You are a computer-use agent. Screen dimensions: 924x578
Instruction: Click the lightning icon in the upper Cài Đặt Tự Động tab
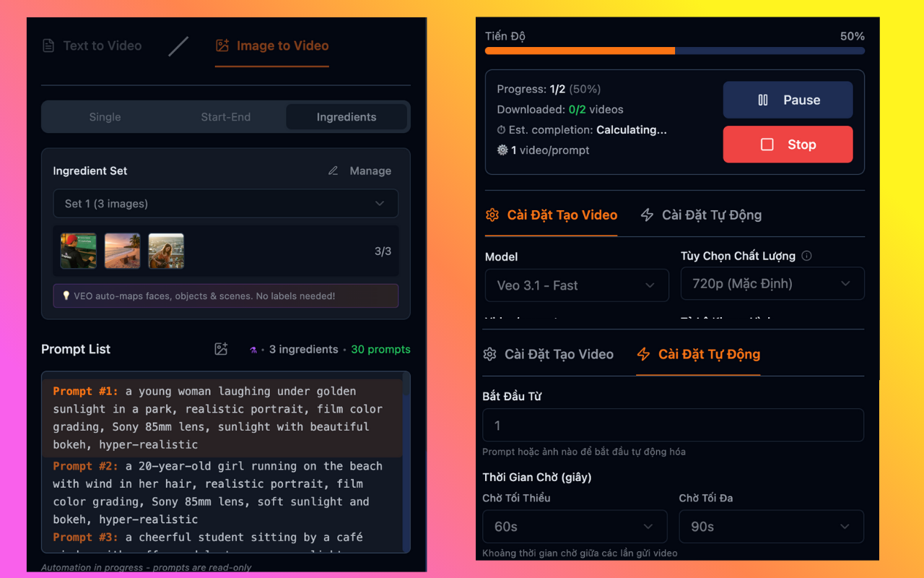(648, 215)
